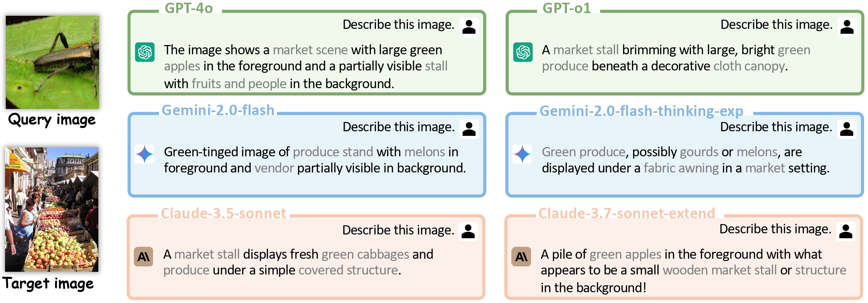Click the ChatGPT logo in the GPT-o1 panel

click(523, 52)
